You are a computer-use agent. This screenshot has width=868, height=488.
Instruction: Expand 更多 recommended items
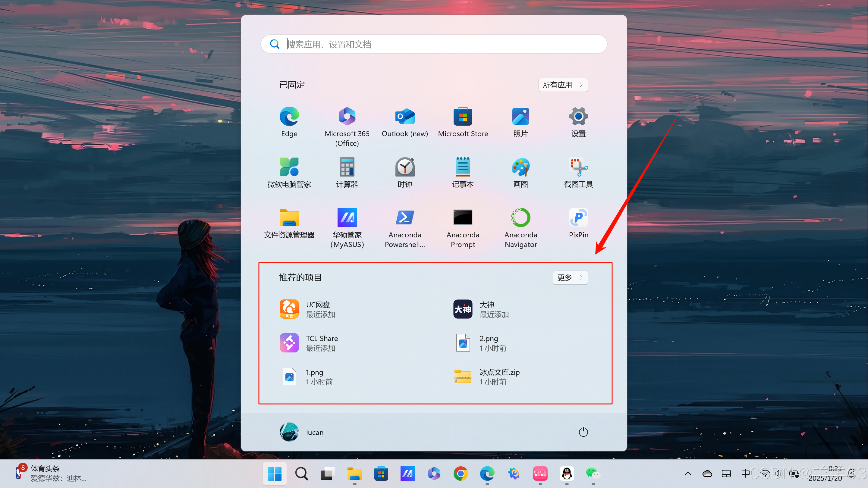570,277
